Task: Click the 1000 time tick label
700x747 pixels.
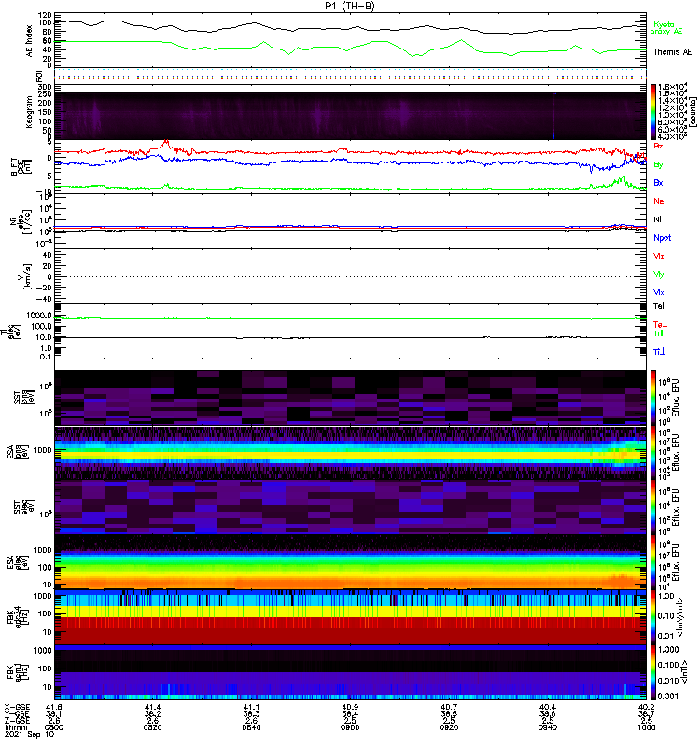Action: (646, 727)
